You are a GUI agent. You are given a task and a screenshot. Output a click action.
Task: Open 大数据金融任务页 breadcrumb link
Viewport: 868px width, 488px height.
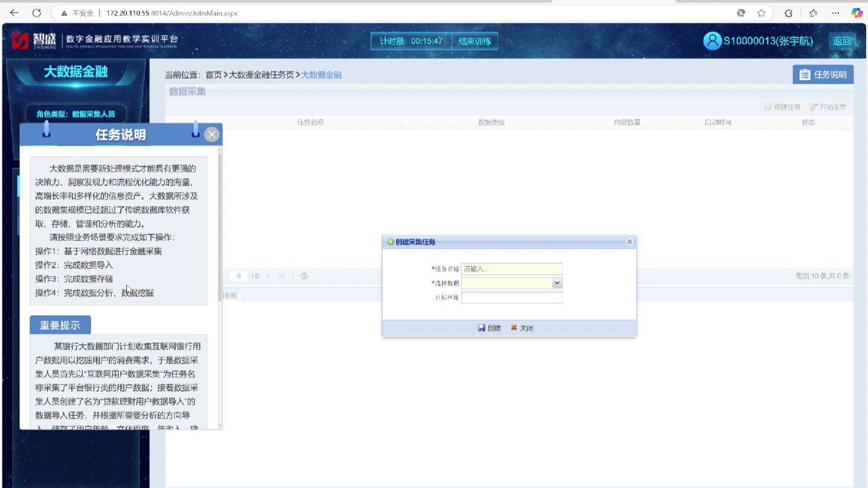262,75
